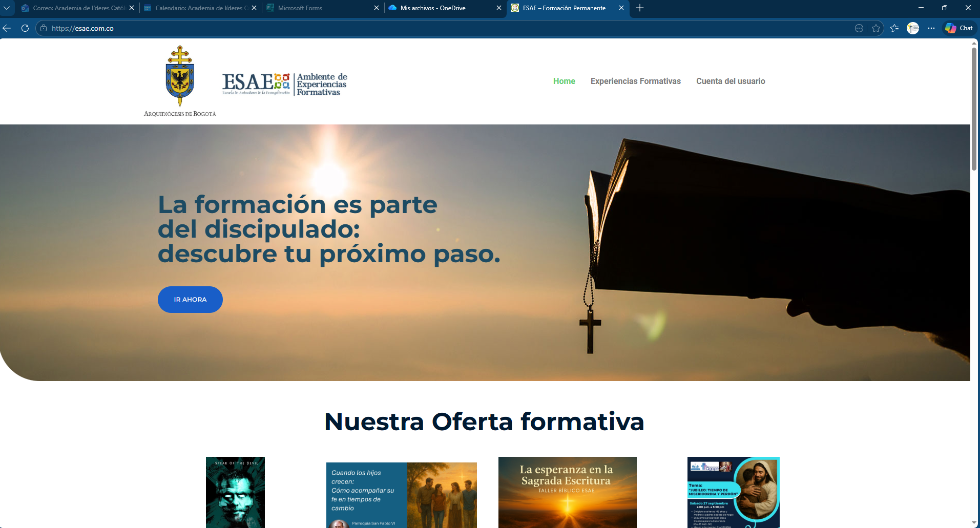
Task: Open La esperanza en la Sagrada Escritura thumbnail
Action: coord(567,492)
